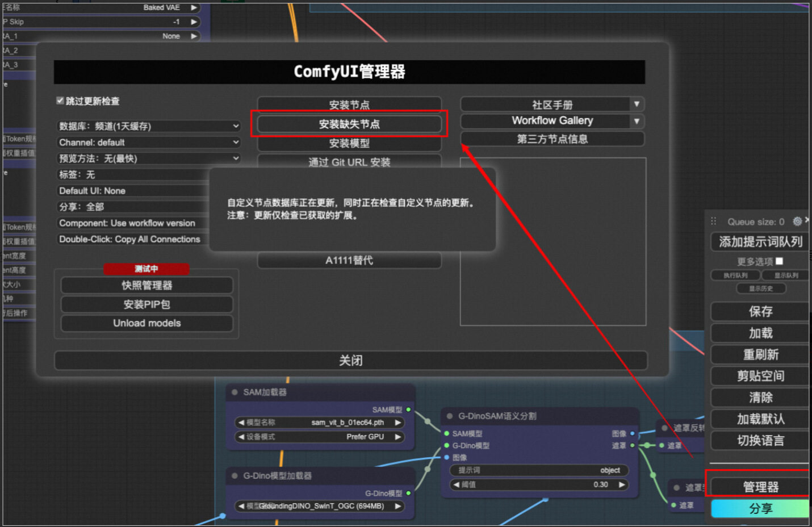Click the A1111替代 button
The height and width of the screenshot is (527, 812).
click(x=349, y=260)
